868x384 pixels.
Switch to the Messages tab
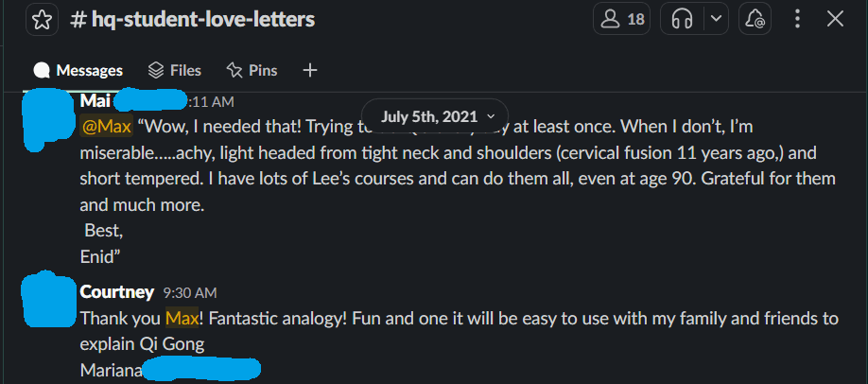(x=78, y=70)
